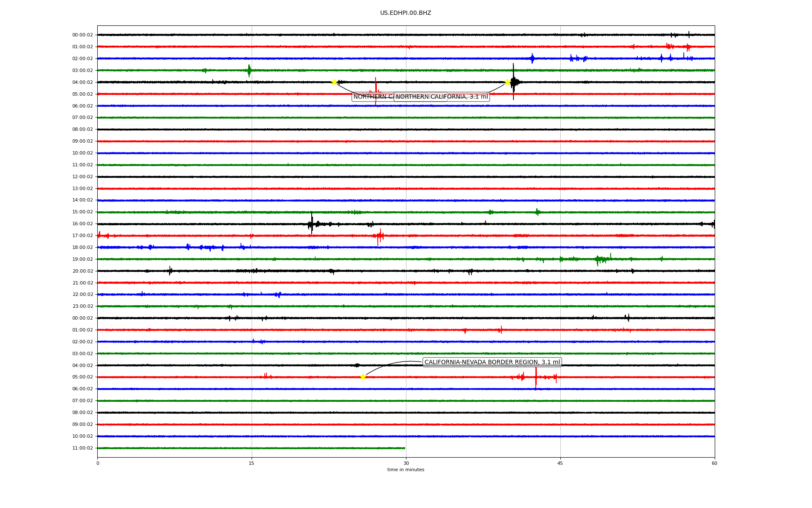Click the 14:00:02 row time label
812x508 pixels.
(82, 200)
